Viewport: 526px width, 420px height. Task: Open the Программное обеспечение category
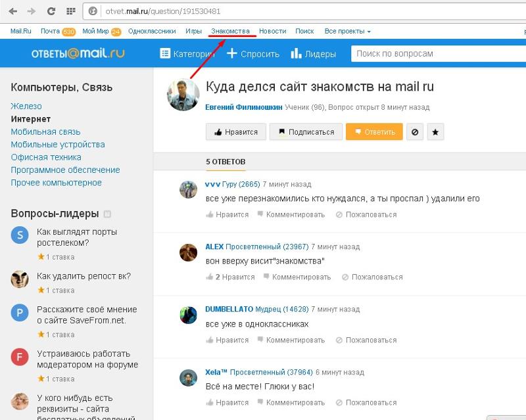pos(65,170)
